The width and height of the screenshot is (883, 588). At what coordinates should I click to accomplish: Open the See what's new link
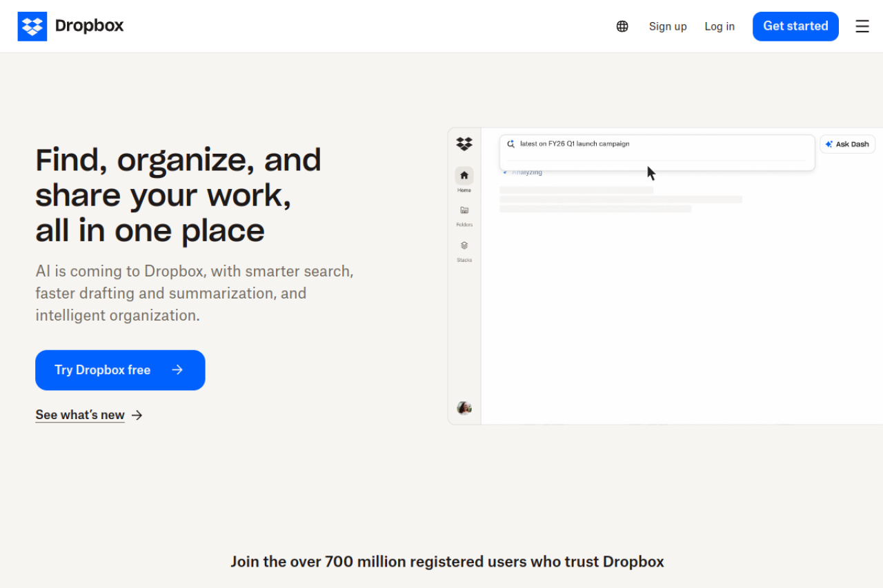click(x=89, y=415)
